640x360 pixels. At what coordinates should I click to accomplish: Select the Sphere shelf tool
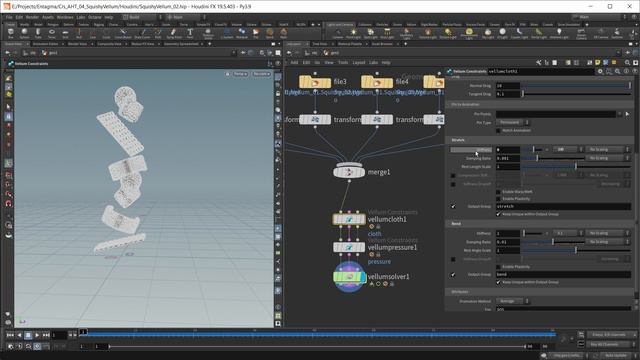(24, 33)
